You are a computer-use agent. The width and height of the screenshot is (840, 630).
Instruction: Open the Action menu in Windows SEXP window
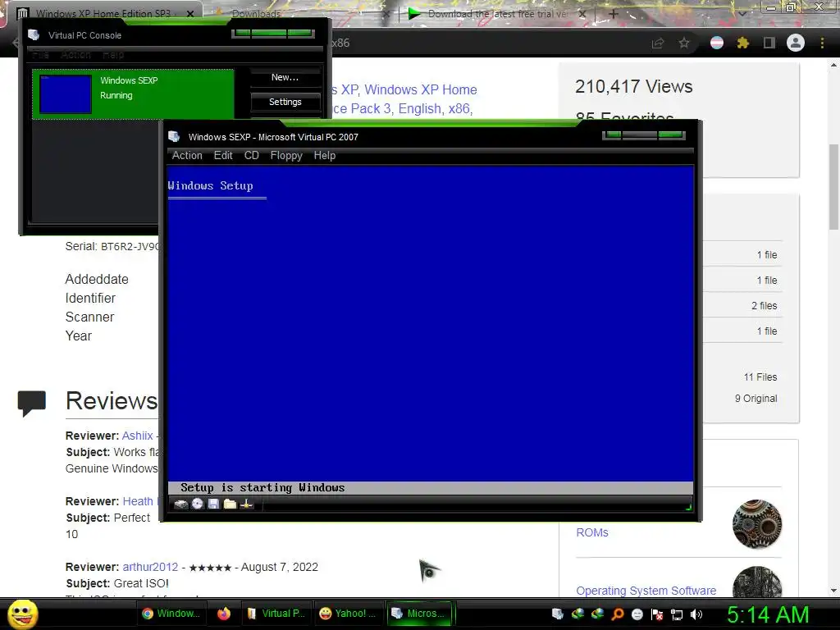[x=187, y=155]
